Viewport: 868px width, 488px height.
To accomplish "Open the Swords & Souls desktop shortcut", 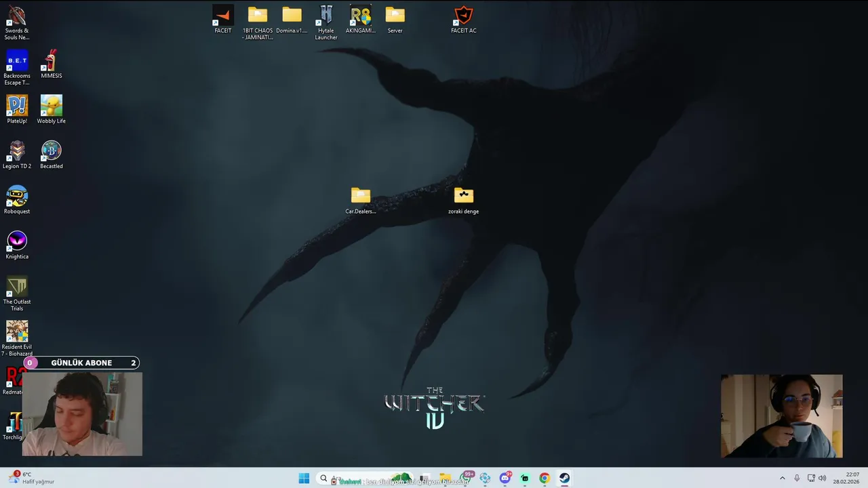I will coord(17,22).
